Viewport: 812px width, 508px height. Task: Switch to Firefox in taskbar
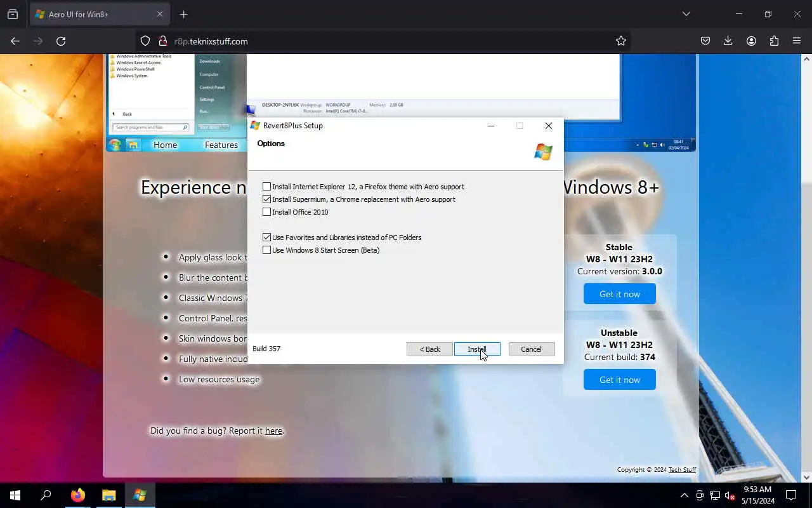click(x=78, y=495)
